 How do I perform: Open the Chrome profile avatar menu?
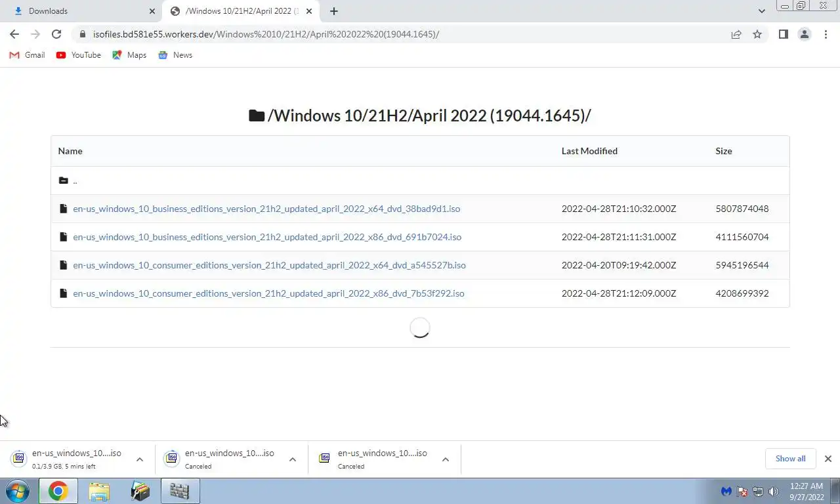(x=804, y=34)
